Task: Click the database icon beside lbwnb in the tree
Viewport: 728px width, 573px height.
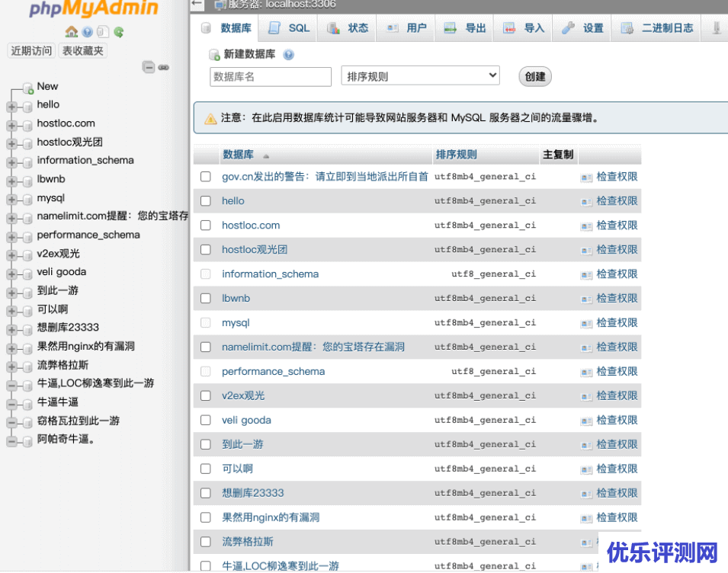Action: click(x=27, y=181)
